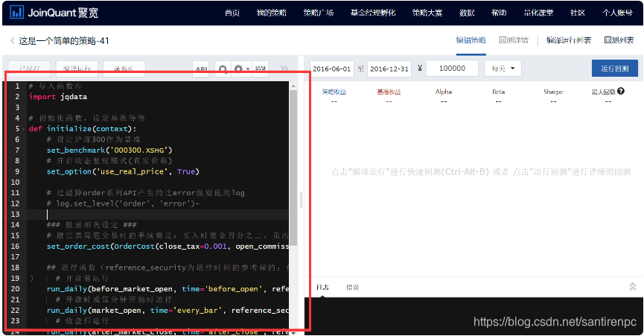644x336 pixels.
Task: Click the API button
Action: (201, 69)
